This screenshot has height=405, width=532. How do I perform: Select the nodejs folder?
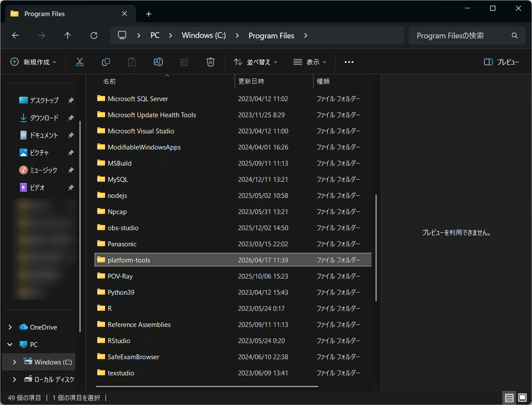click(x=233, y=195)
